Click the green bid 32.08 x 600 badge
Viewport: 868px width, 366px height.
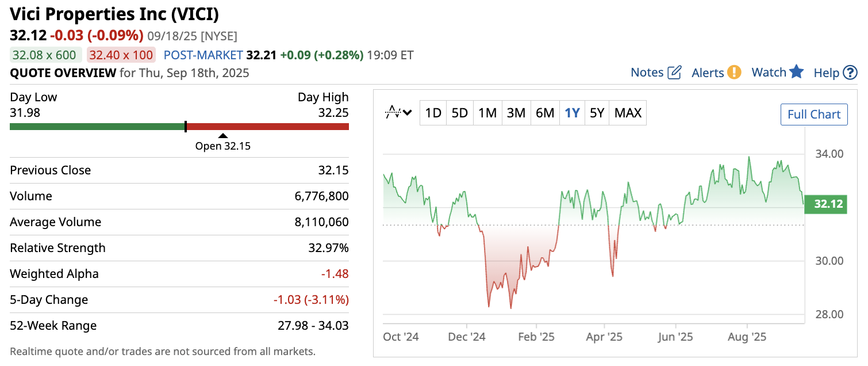click(x=45, y=55)
